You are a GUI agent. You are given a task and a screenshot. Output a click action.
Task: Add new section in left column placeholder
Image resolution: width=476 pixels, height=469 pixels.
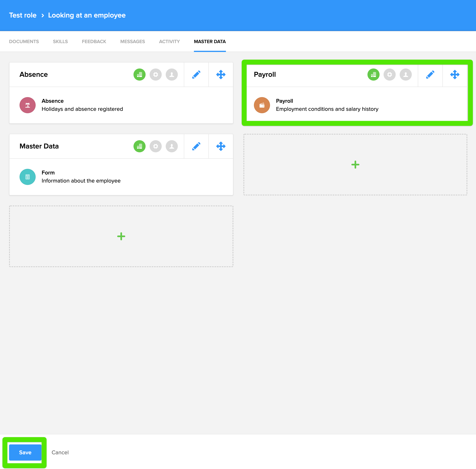(x=121, y=236)
